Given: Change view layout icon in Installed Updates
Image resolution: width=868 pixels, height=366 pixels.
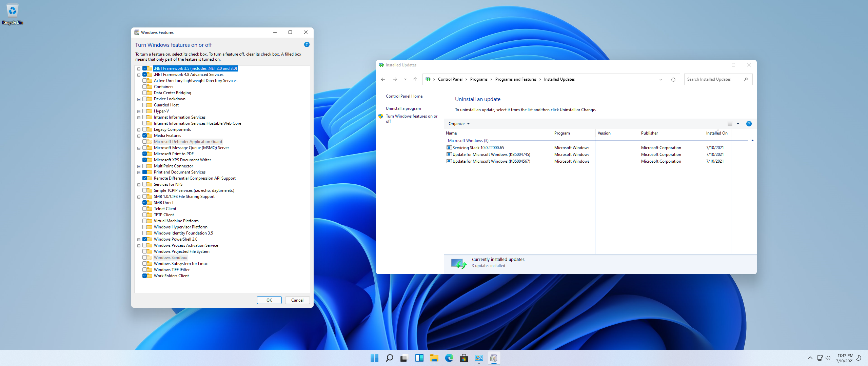Looking at the screenshot, I should click(x=730, y=124).
